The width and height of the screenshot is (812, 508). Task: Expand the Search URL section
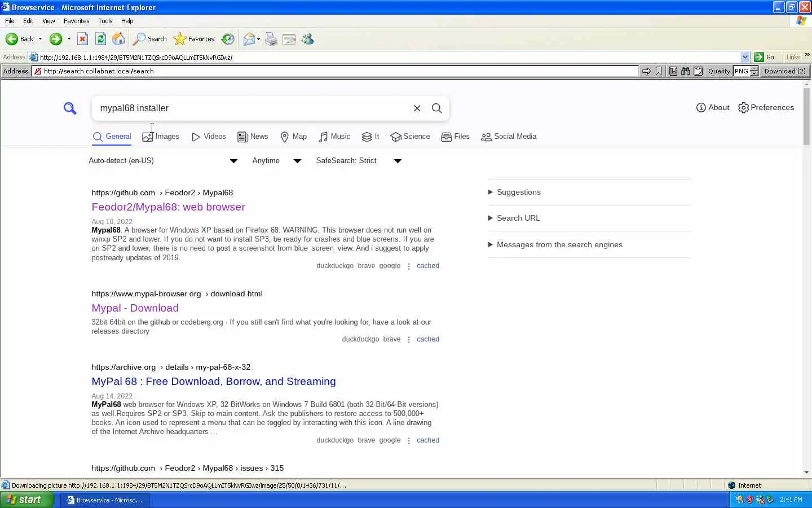pyautogui.click(x=514, y=218)
